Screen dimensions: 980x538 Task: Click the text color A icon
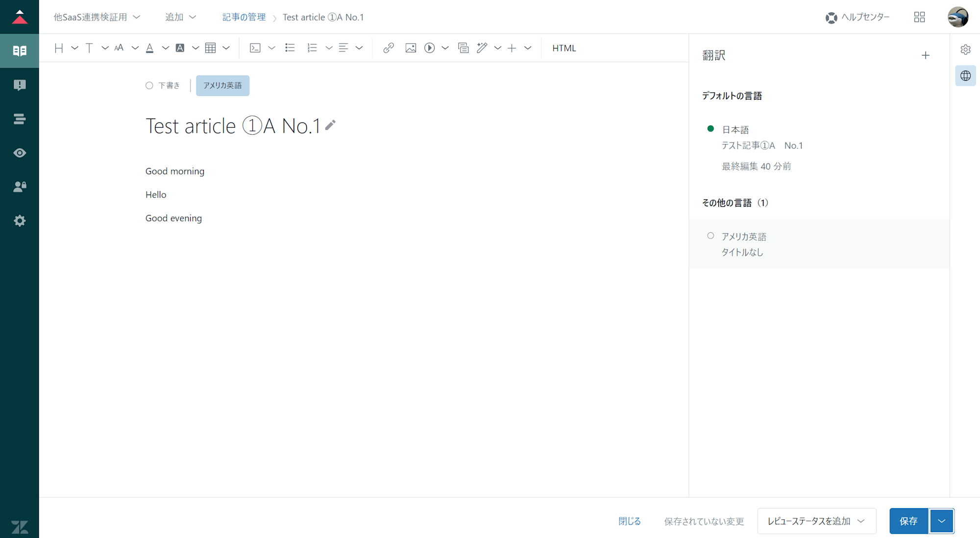point(150,48)
